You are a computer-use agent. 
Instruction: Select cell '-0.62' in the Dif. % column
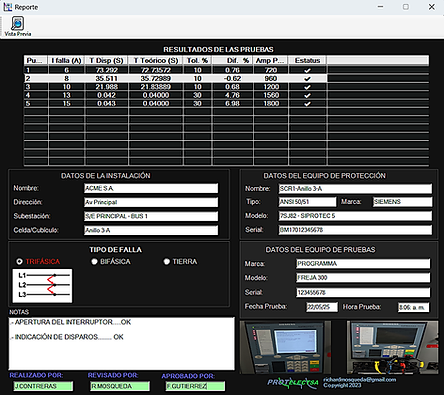click(233, 79)
